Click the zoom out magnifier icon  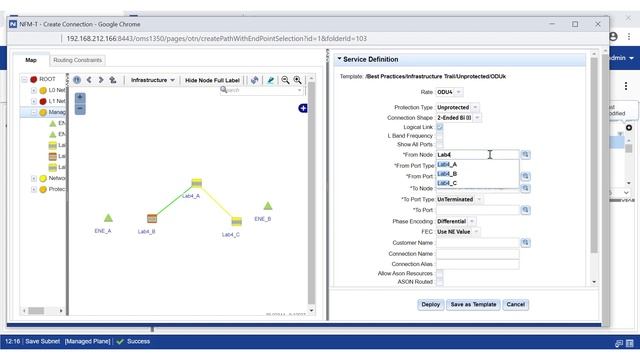[285, 80]
